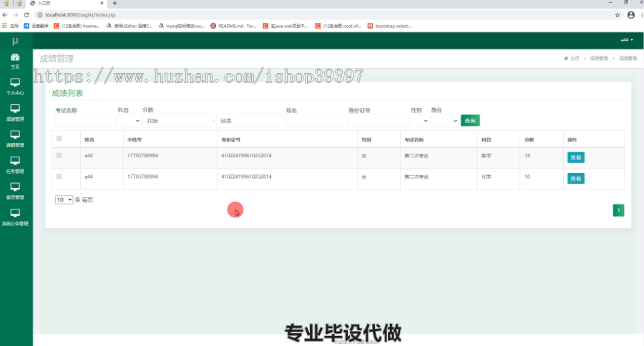Toggle the select-all checkbox in table header
The image size is (644, 346).
[x=59, y=139]
